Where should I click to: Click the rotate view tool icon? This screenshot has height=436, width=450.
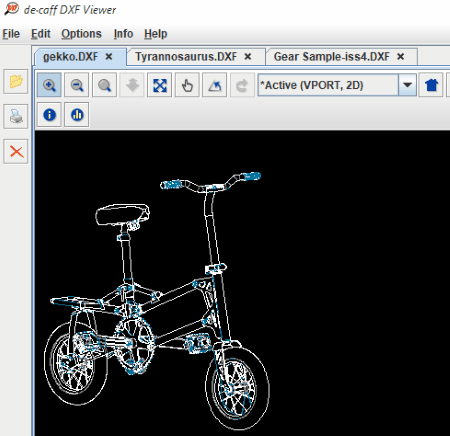(215, 85)
